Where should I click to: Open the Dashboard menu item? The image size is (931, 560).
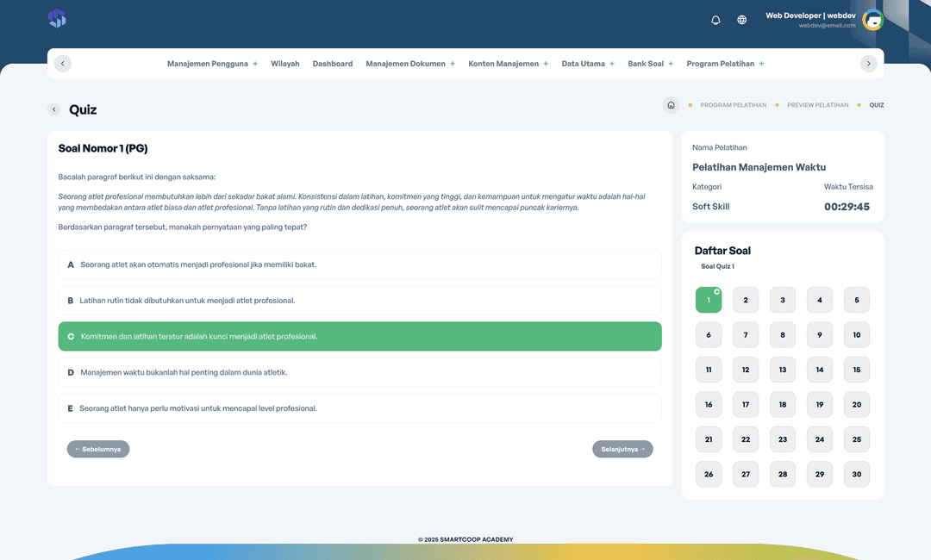coord(333,63)
